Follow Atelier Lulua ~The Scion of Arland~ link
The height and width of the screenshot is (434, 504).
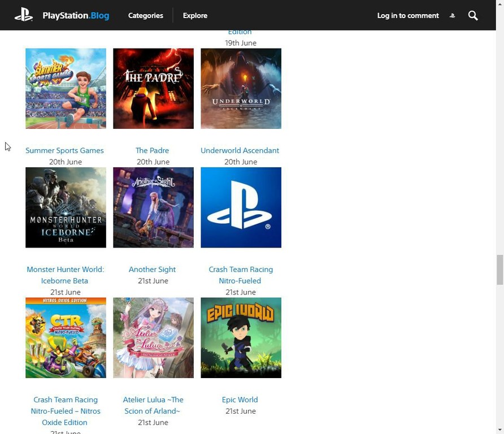pyautogui.click(x=153, y=405)
